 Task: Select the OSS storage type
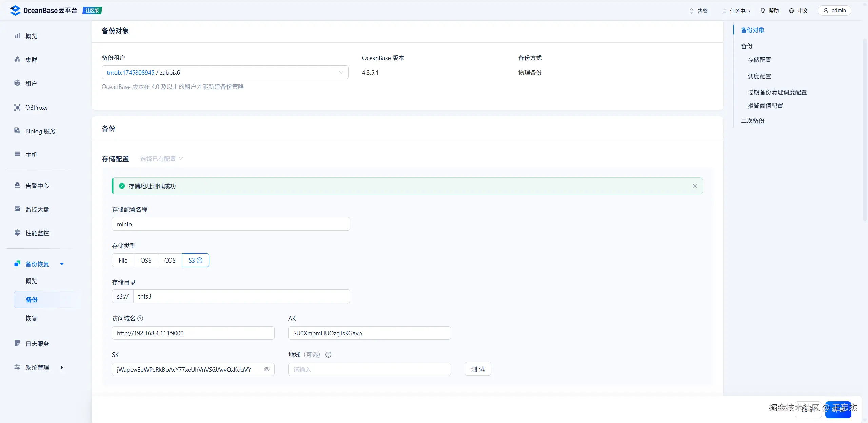(146, 260)
